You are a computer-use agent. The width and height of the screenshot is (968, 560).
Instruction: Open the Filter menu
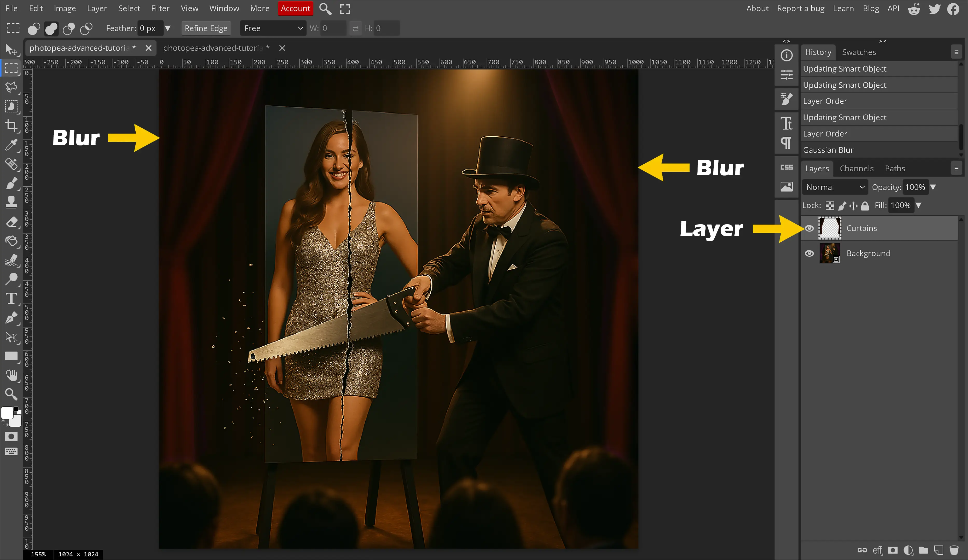point(160,9)
